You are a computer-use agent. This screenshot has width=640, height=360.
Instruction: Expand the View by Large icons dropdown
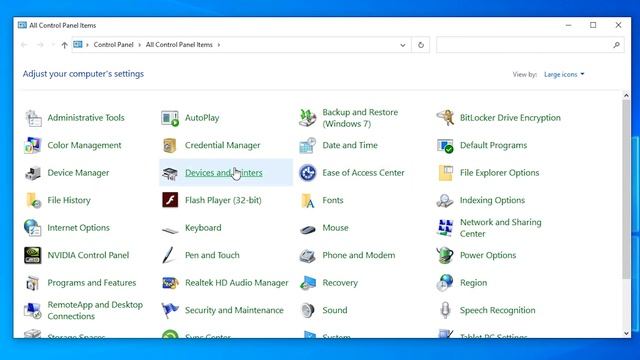(x=564, y=74)
